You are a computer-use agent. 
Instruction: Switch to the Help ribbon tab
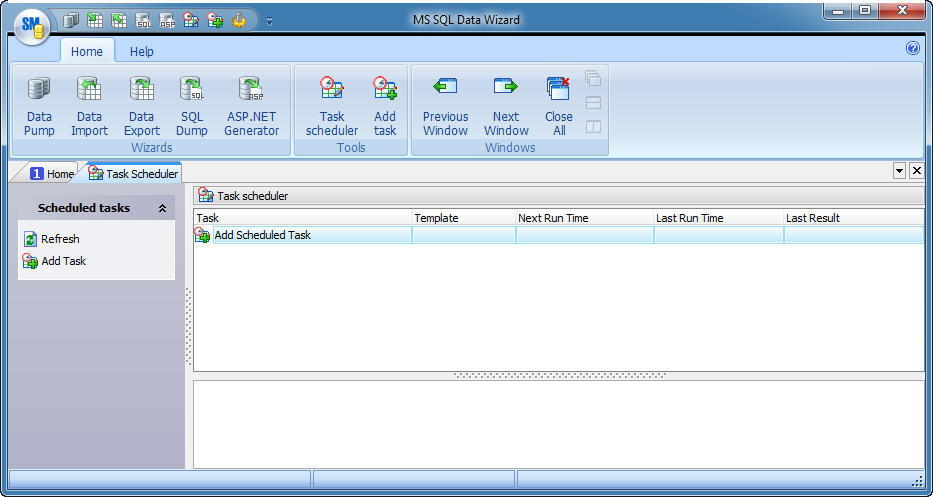[142, 51]
